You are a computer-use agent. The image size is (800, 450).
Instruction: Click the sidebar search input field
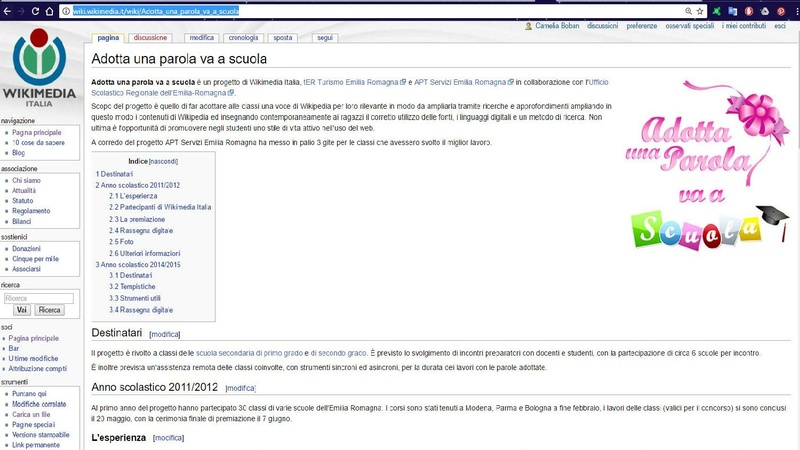tap(39, 298)
